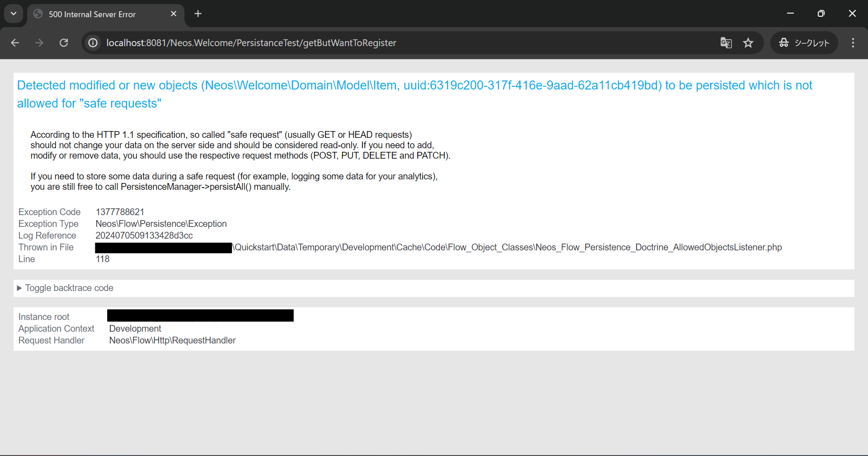The image size is (868, 456).
Task: Select the 500 Internal Server Error tab
Action: coord(106,14)
